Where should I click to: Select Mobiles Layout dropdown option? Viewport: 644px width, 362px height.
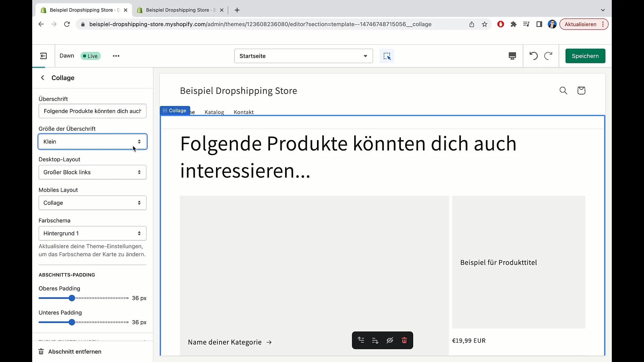pyautogui.click(x=92, y=202)
